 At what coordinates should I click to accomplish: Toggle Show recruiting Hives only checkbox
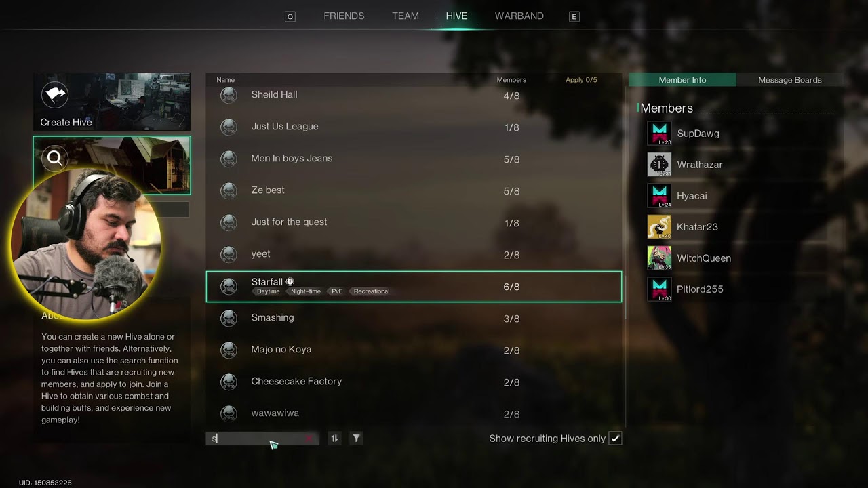[615, 439]
